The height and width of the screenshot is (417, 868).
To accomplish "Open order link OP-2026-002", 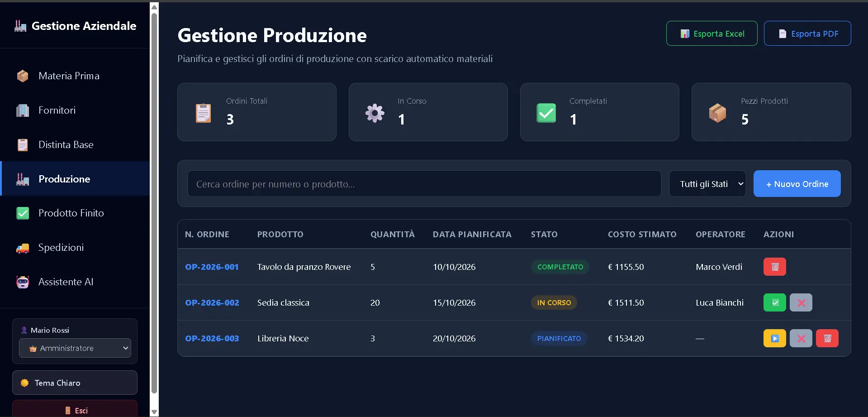I will (x=212, y=302).
